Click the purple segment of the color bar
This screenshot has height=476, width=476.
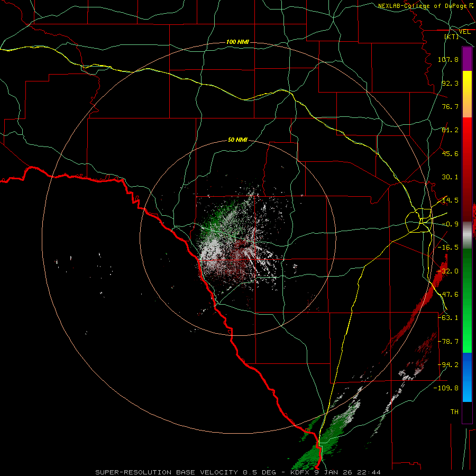pyautogui.click(x=467, y=59)
